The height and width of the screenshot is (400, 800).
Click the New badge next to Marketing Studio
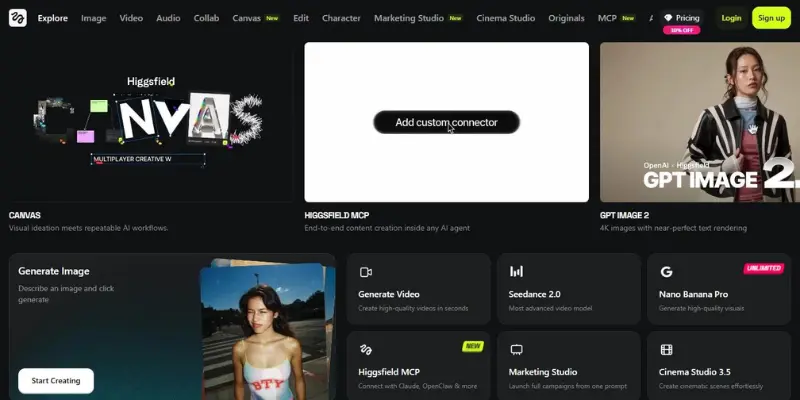[455, 18]
